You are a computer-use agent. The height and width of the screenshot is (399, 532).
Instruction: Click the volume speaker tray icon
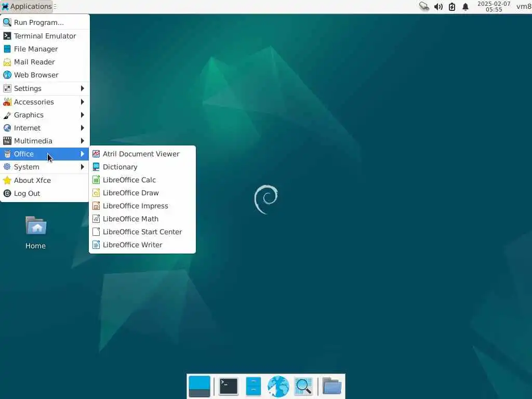click(x=438, y=6)
